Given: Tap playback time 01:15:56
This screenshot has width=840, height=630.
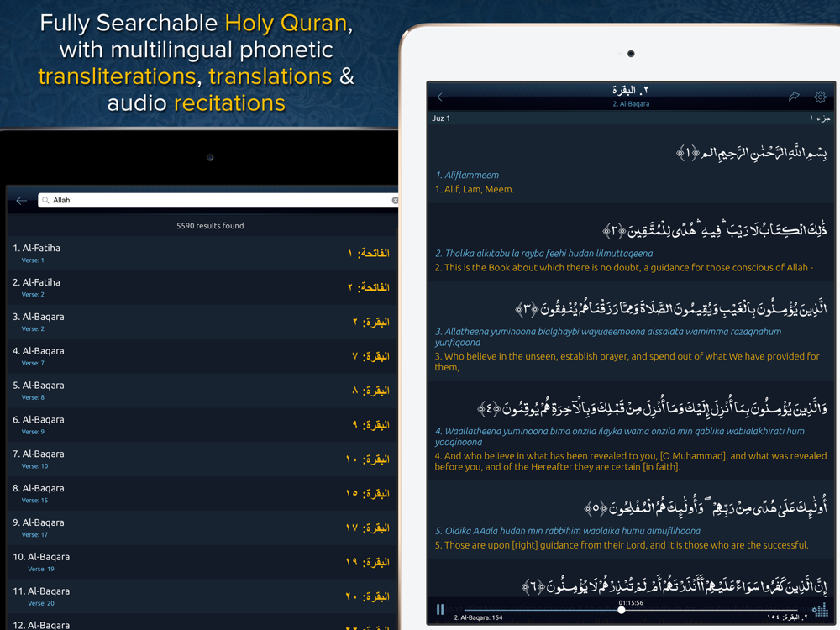Looking at the screenshot, I should [631, 602].
